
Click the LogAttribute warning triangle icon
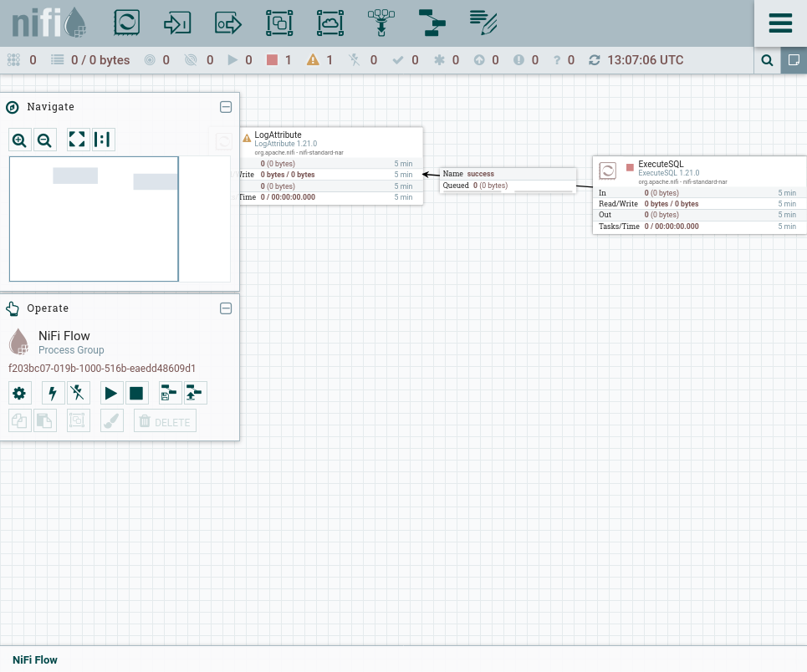[x=247, y=138]
